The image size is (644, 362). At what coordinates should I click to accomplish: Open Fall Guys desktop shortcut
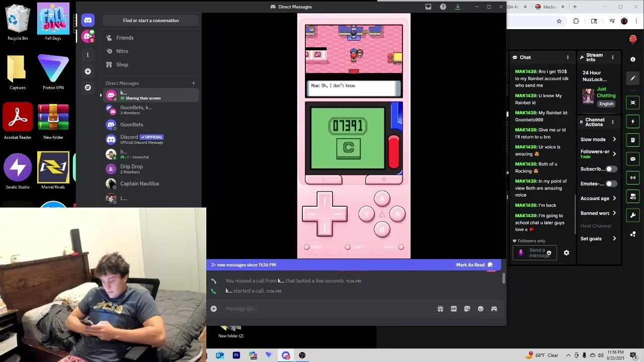tap(53, 22)
